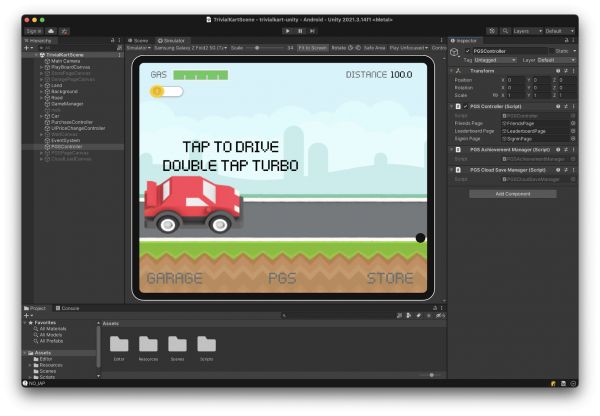Screen dimensions: 600x416
Task: Open the Layers dropdown
Action: click(x=528, y=31)
